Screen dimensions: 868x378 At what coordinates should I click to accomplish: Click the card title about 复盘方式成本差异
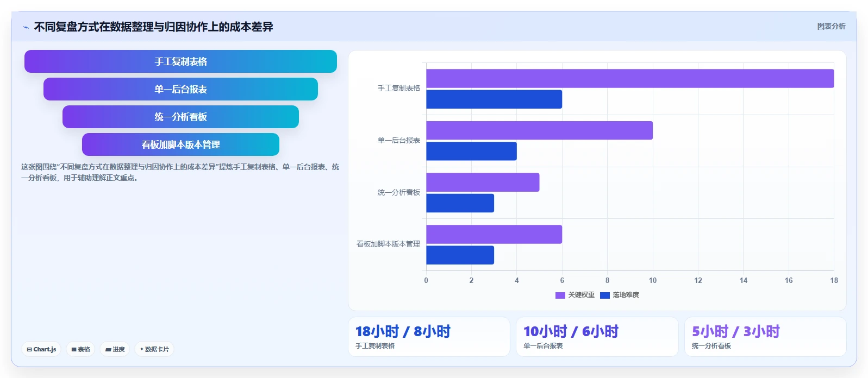click(x=153, y=27)
